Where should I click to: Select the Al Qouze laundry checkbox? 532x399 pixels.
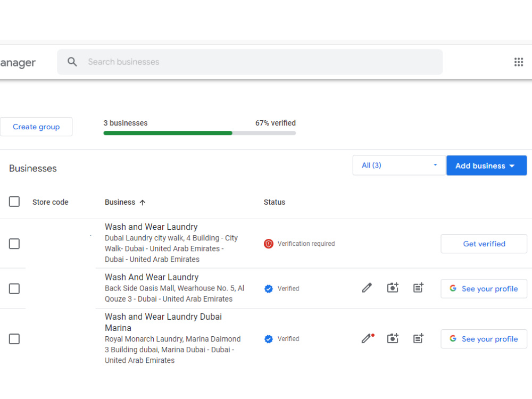pyautogui.click(x=14, y=289)
